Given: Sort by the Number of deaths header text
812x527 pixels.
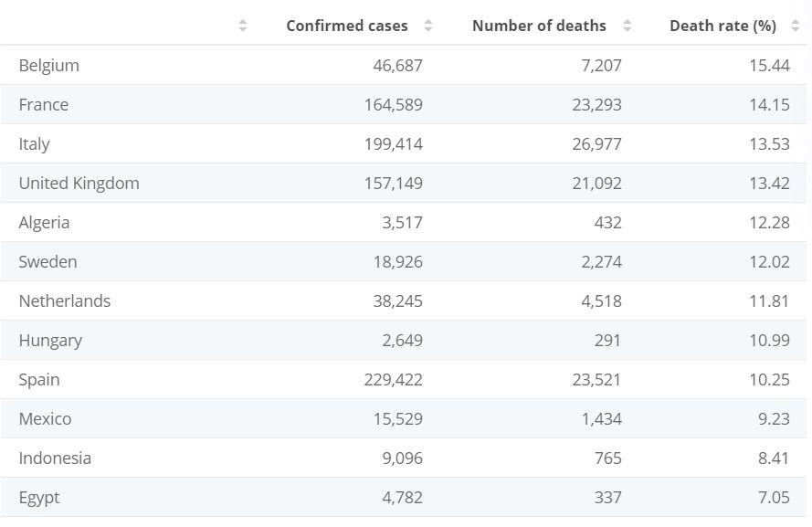Looking at the screenshot, I should (x=538, y=26).
